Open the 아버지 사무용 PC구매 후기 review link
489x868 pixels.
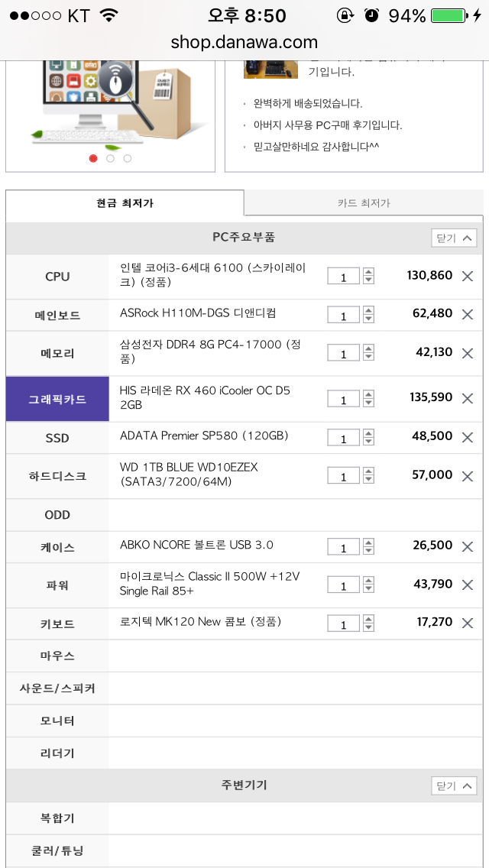pos(327,125)
